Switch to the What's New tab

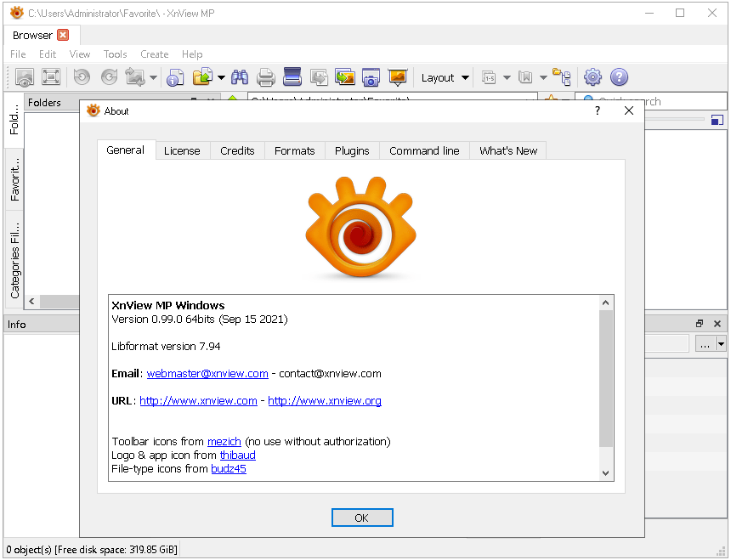point(508,151)
